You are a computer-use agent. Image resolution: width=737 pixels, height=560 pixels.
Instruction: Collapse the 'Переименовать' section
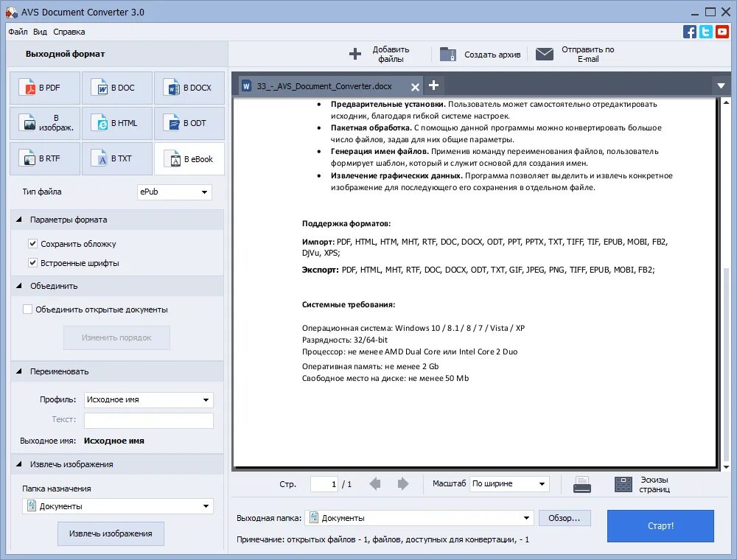19,371
